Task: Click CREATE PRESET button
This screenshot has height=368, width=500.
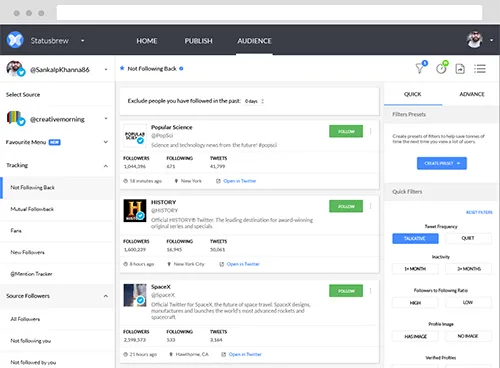Action: point(442,163)
